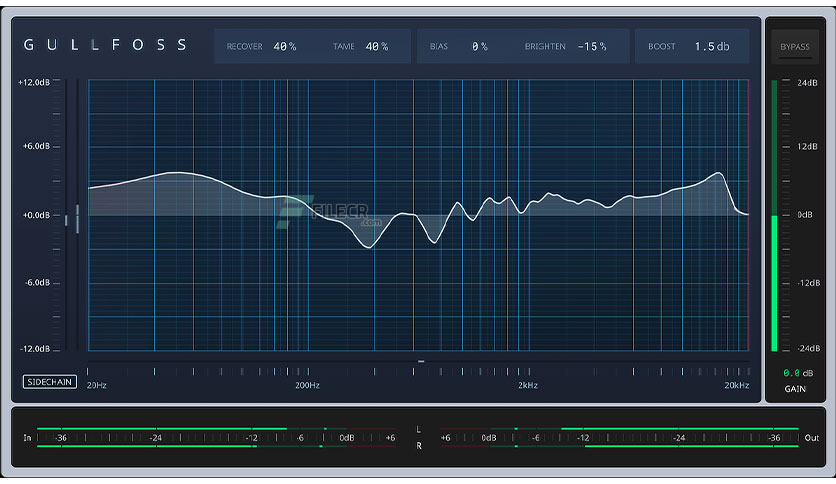Click the GULLFOSS logo

tap(105, 45)
